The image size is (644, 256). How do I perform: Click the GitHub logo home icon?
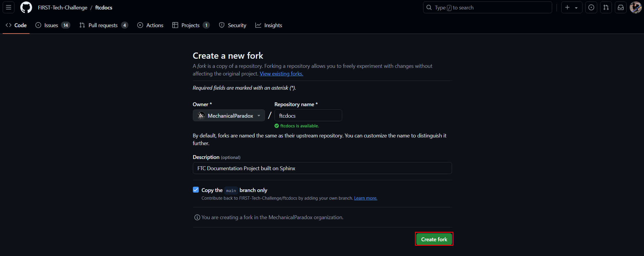(26, 7)
